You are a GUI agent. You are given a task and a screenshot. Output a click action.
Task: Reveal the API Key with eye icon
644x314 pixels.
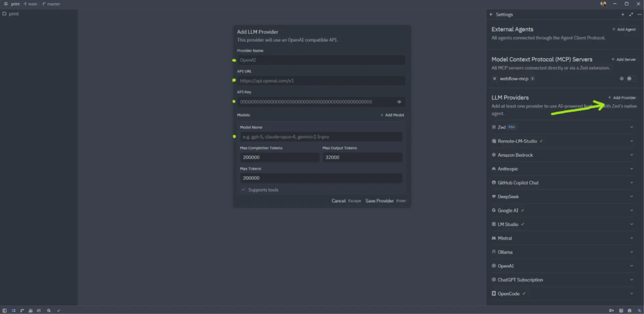point(399,102)
